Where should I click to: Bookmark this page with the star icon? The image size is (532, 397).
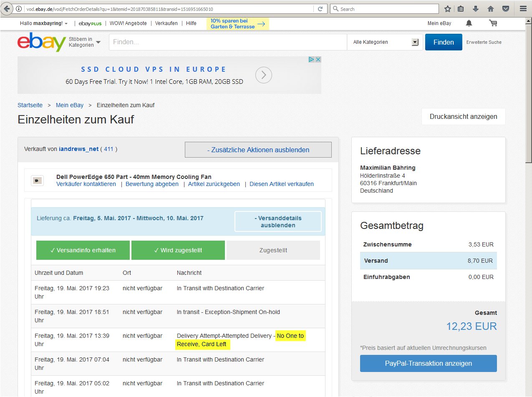click(447, 9)
